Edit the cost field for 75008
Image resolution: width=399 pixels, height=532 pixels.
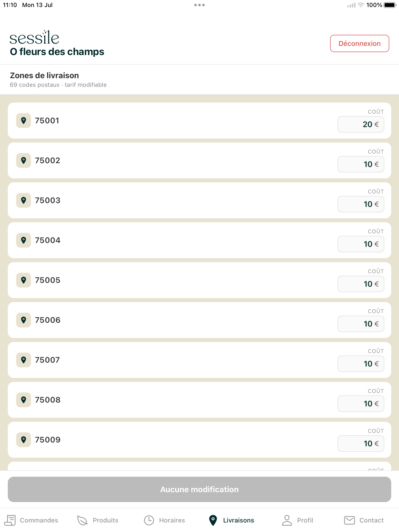[x=361, y=403]
